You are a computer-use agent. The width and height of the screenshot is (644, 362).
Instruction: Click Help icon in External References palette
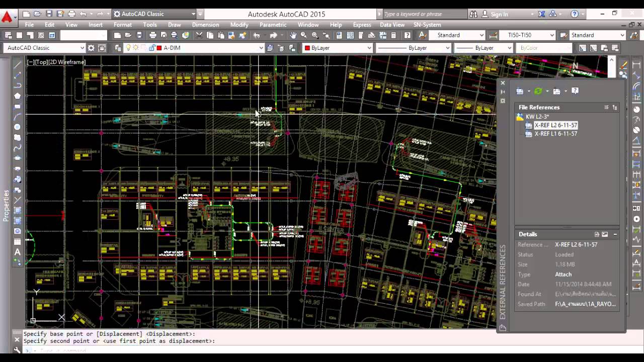575,91
